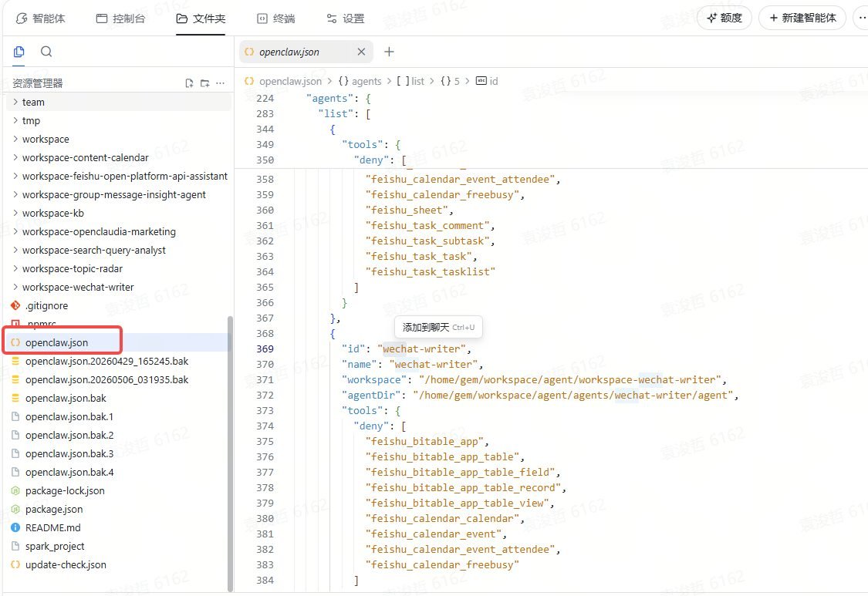The image size is (868, 596).
Task: Expand the workspace-search-query-analyst folder
Action: click(x=119, y=250)
